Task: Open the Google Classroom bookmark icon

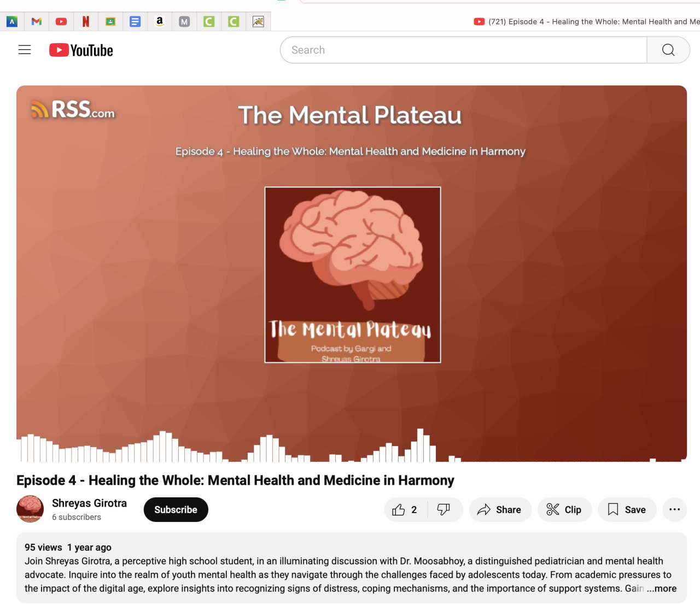Action: pos(110,21)
